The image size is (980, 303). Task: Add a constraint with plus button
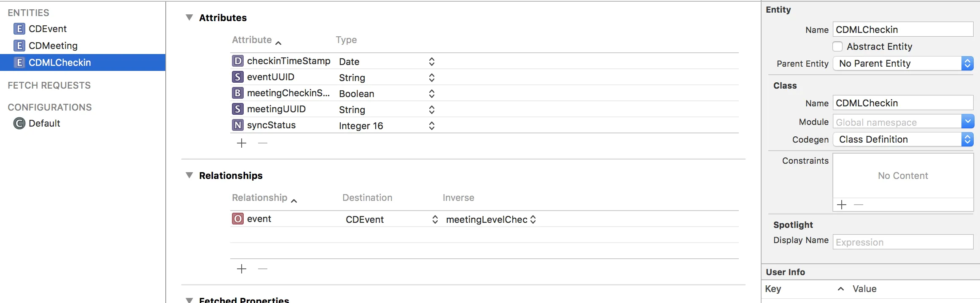click(x=842, y=205)
